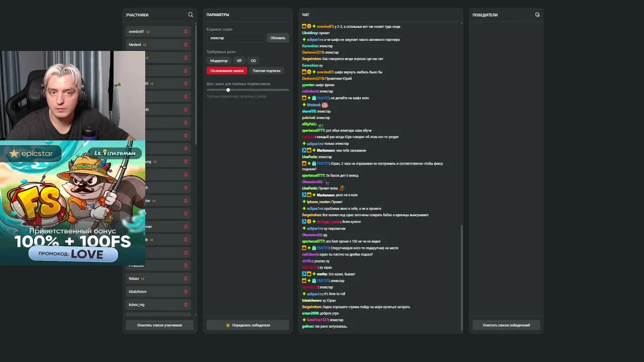This screenshot has width=644, height=362.
Task: Remove lobatchevov from participants with trash icon
Action: pos(186,292)
